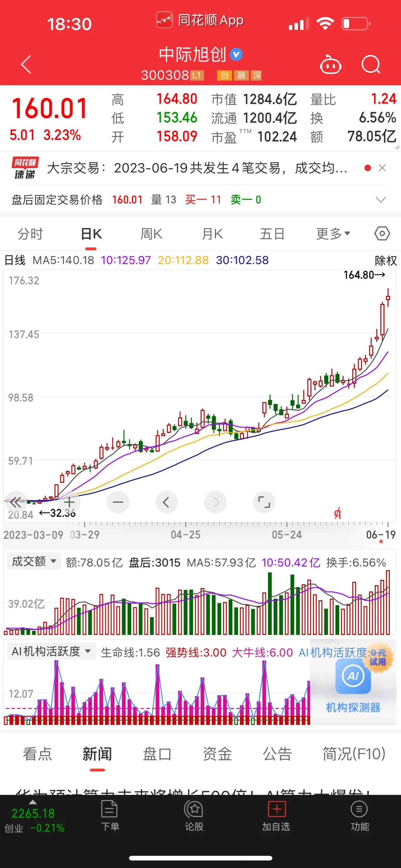
Task: Tap the L1 quote level badge
Action: (197, 75)
